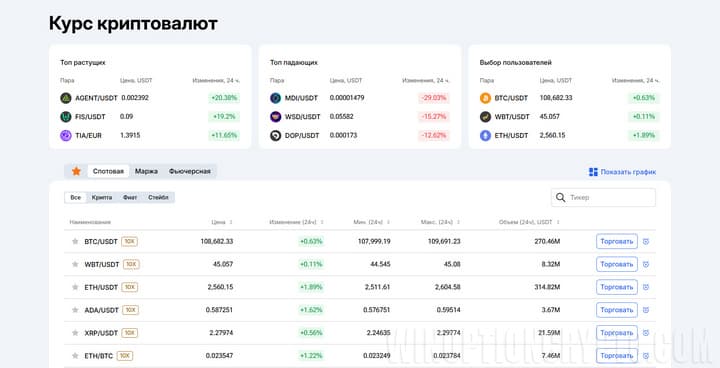Select the Стейбл filter
Image resolution: width=720 pixels, height=368 pixels.
[x=158, y=198]
